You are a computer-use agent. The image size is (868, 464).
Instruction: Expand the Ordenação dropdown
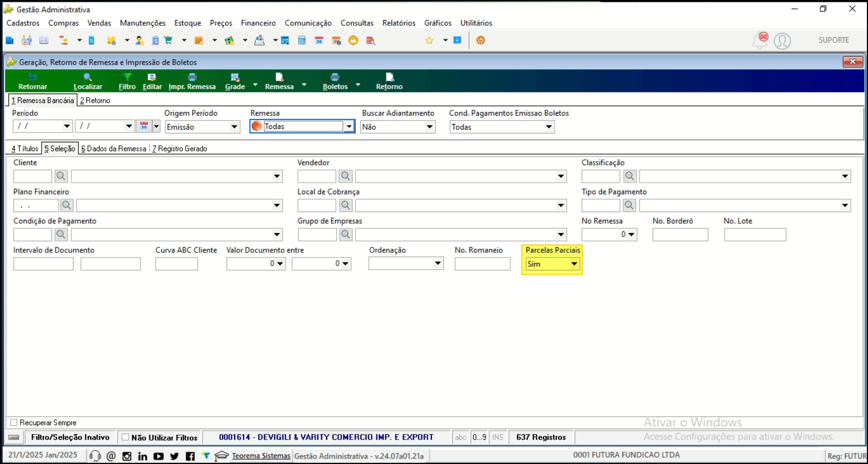tap(438, 264)
